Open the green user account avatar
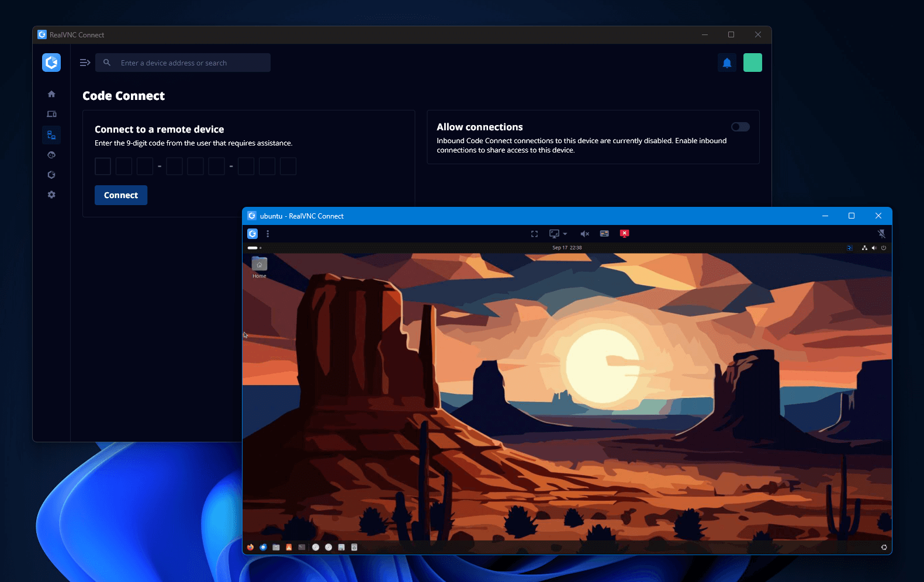This screenshot has height=582, width=924. [752, 63]
